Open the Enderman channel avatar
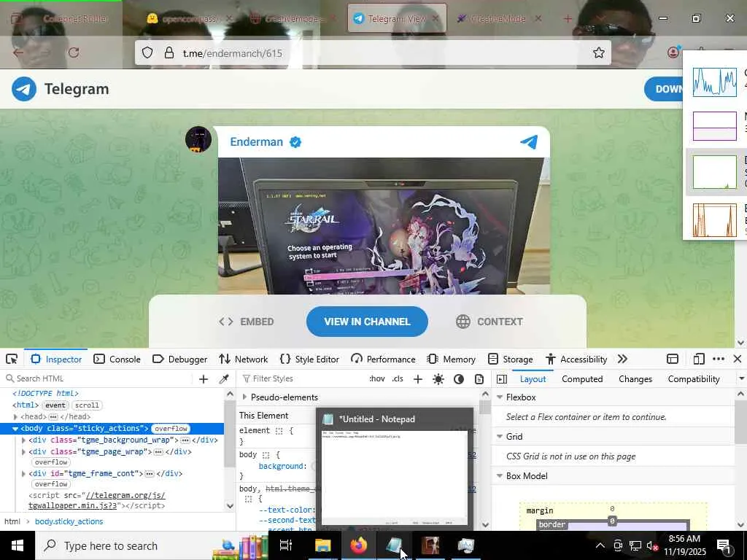Viewport: 747px width, 560px height. 198,139
